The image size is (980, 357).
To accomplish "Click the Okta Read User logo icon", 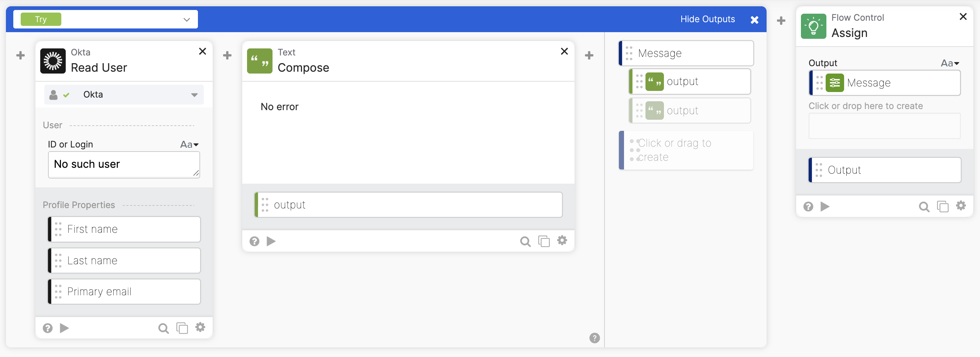I will click(53, 61).
